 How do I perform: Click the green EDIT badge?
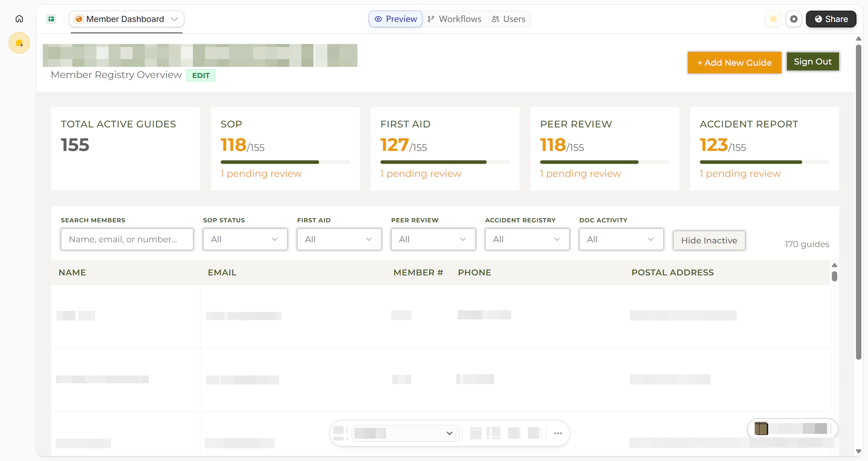[201, 75]
